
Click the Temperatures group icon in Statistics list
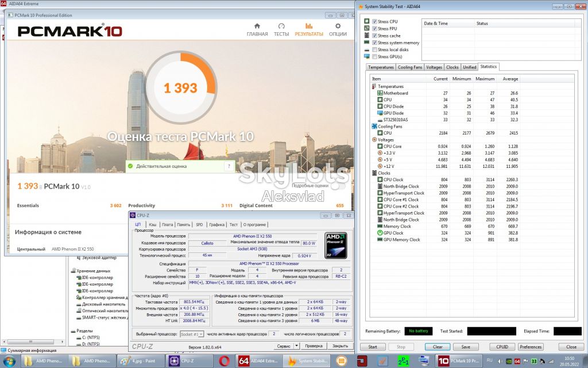point(374,86)
